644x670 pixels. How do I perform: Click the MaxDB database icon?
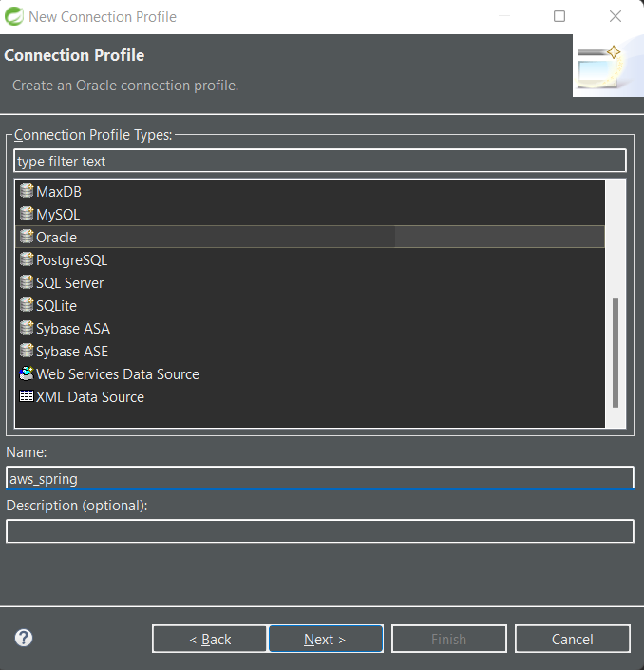[27, 191]
